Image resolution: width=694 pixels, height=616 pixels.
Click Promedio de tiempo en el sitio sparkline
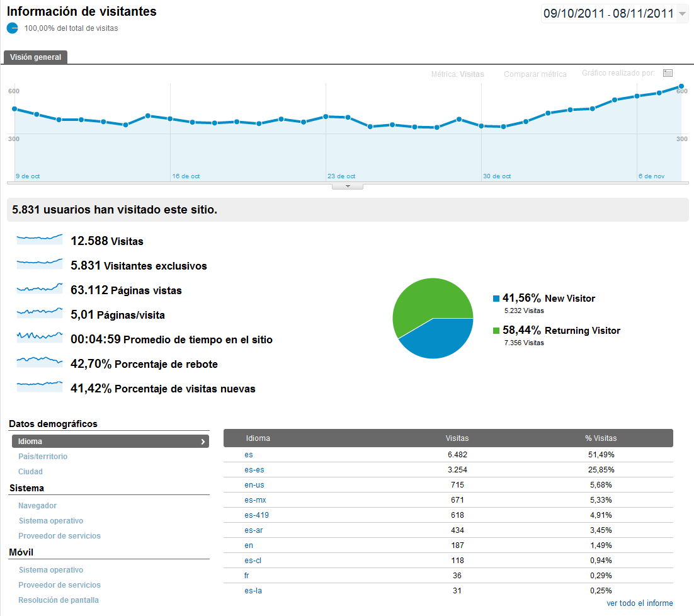point(40,337)
